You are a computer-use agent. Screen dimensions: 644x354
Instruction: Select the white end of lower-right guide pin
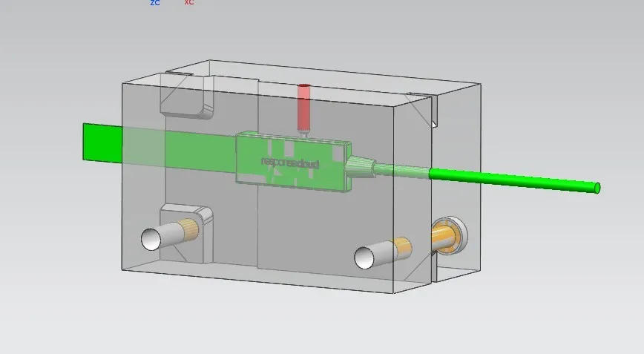tap(364, 257)
